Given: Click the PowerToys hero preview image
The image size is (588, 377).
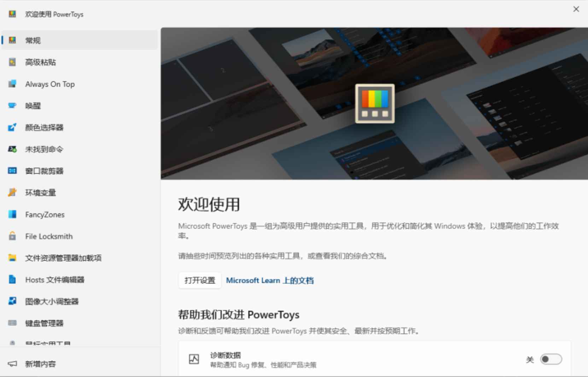Looking at the screenshot, I should 374,103.
